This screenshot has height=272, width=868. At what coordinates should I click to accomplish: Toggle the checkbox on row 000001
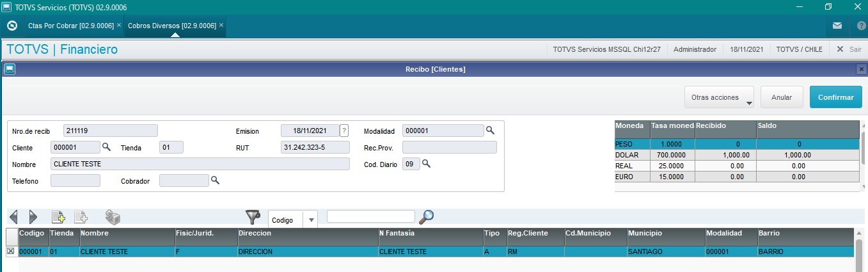[x=10, y=252]
